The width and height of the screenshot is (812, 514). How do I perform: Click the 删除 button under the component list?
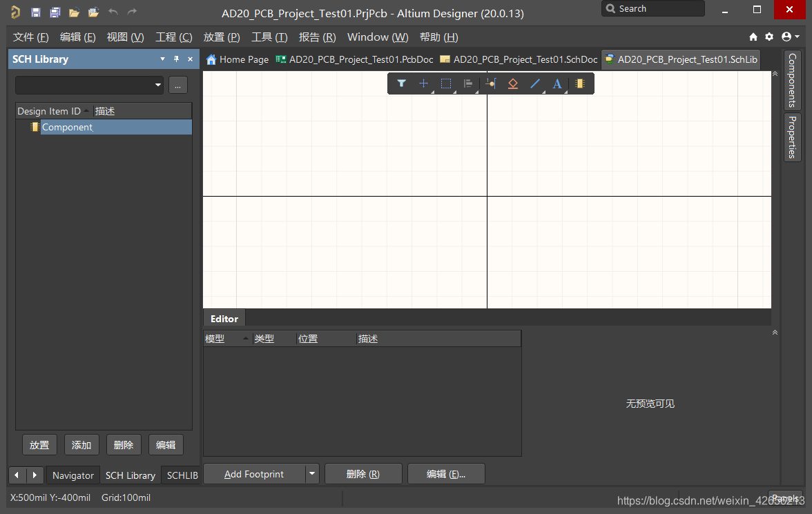pos(123,445)
